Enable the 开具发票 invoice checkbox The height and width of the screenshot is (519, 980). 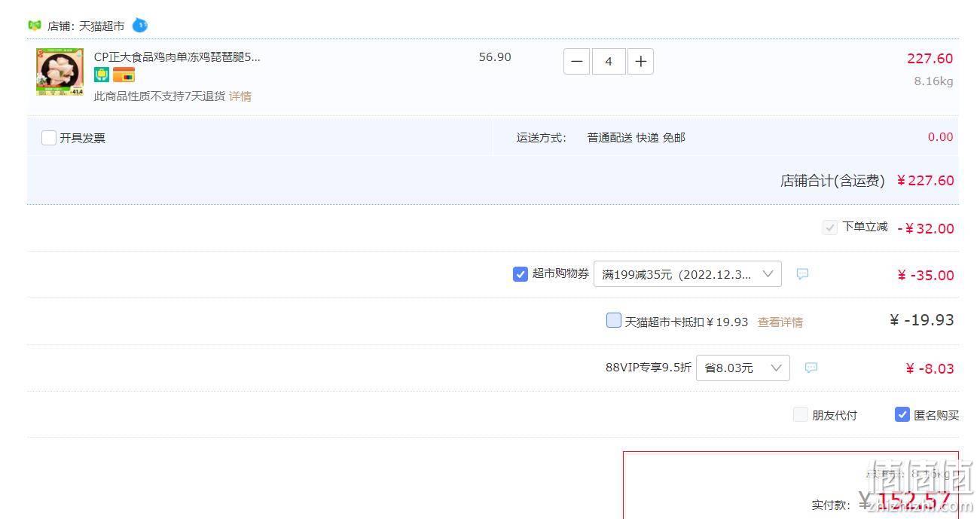pos(49,138)
